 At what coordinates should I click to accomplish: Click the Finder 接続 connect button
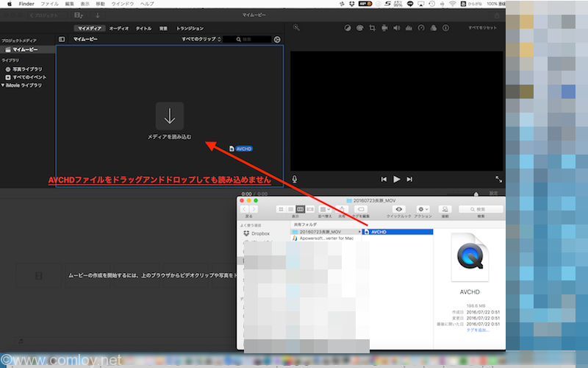pyautogui.click(x=445, y=209)
